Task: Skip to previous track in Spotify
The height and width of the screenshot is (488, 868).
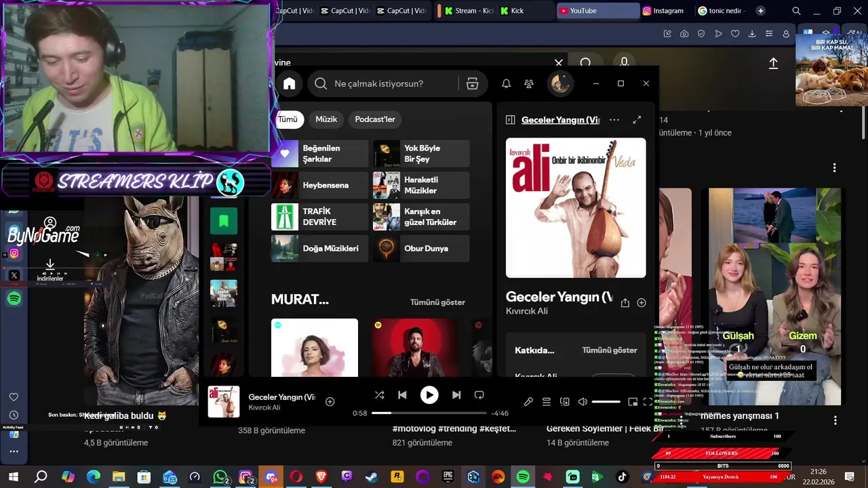Action: coord(402,395)
